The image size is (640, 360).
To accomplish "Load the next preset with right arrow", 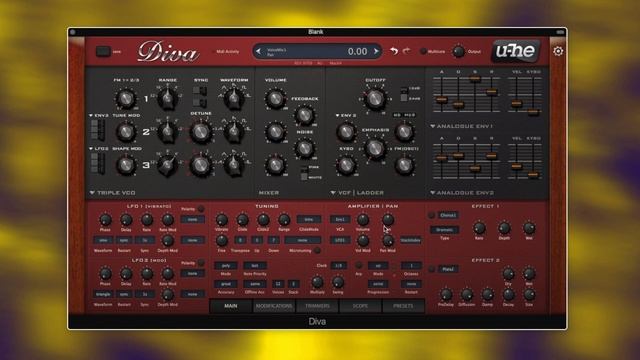I will (x=376, y=51).
